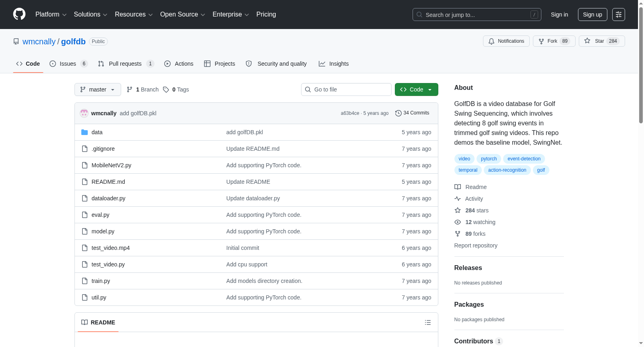
Task: Click the page vertical scrollbar thumb
Action: click(641, 64)
